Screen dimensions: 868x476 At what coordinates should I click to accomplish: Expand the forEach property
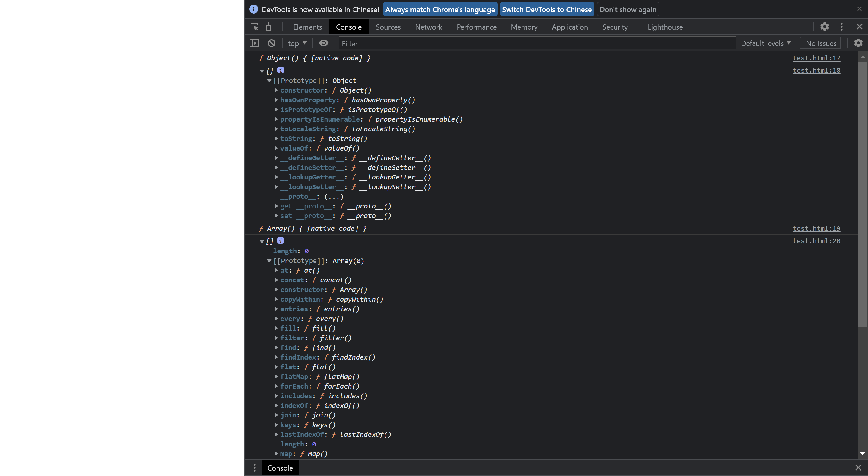[276, 386]
